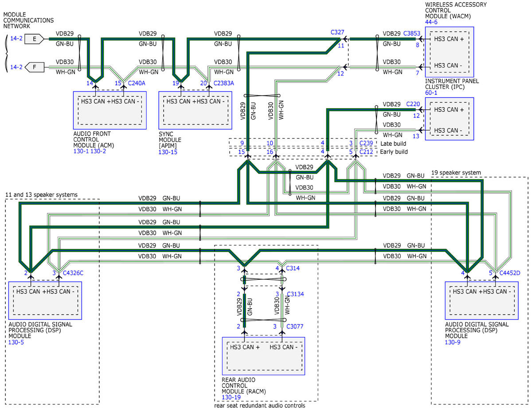This screenshot has width=532, height=411.
Task: Select connector label C314
Action: pyautogui.click(x=293, y=268)
